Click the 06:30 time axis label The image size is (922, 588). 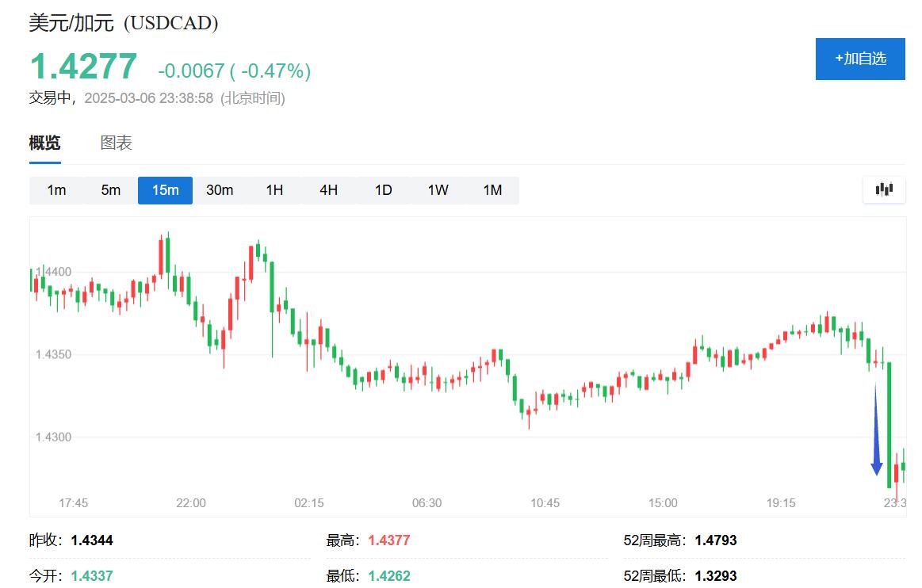coord(427,503)
